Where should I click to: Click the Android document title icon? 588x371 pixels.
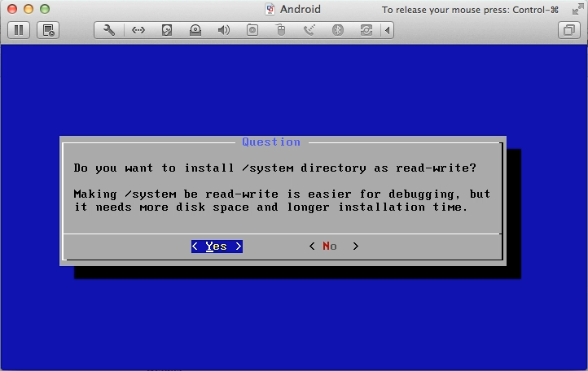tap(270, 10)
